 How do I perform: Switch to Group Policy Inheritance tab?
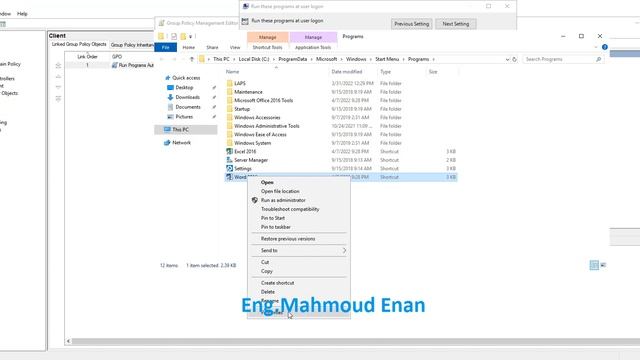[132, 45]
